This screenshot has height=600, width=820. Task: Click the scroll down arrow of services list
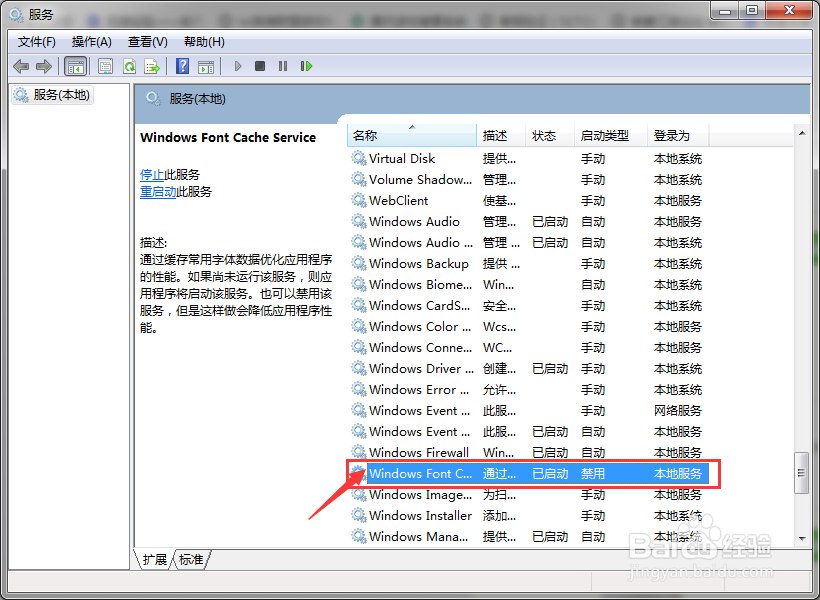coord(802,538)
